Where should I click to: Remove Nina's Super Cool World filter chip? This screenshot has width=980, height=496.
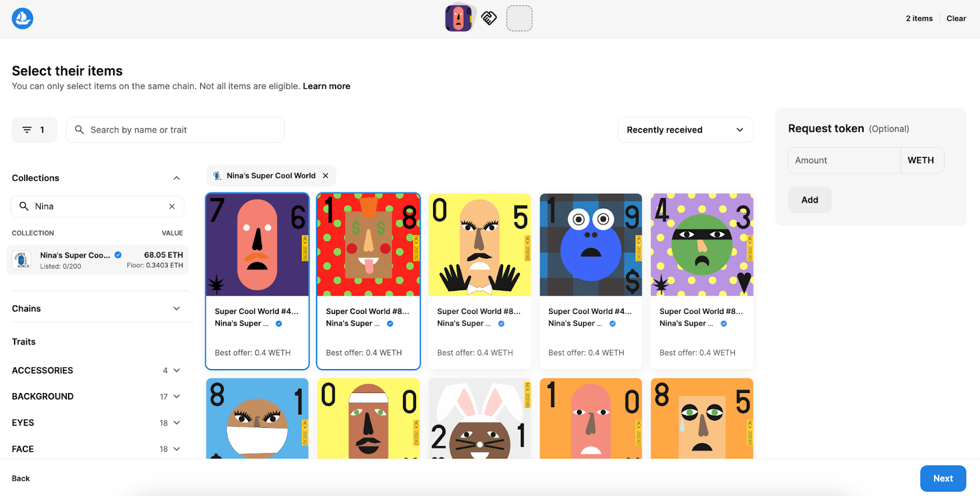(x=326, y=176)
